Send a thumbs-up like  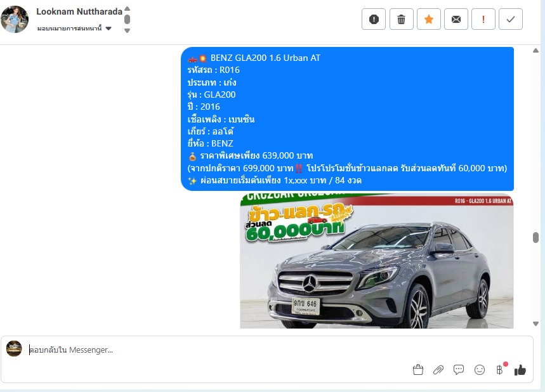pos(520,370)
